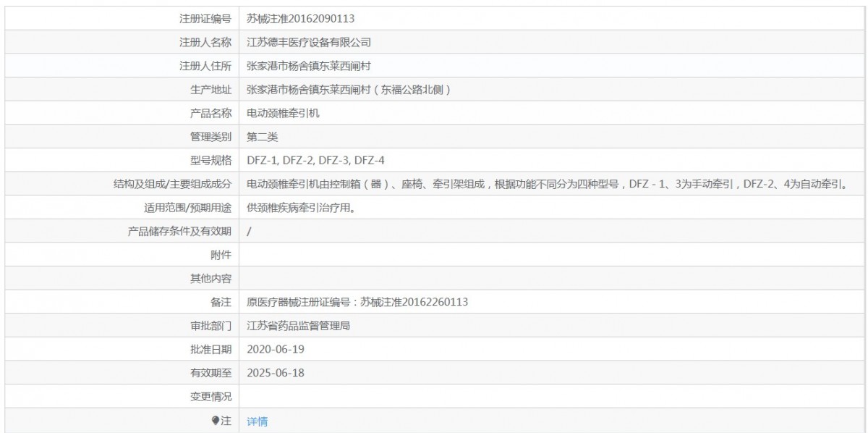Click the 变更情况 label
This screenshot has width=868, height=433.
point(210,397)
